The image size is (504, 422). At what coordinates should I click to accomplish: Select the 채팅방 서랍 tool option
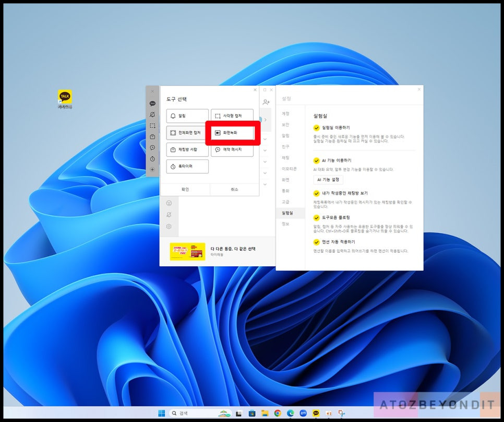point(187,149)
